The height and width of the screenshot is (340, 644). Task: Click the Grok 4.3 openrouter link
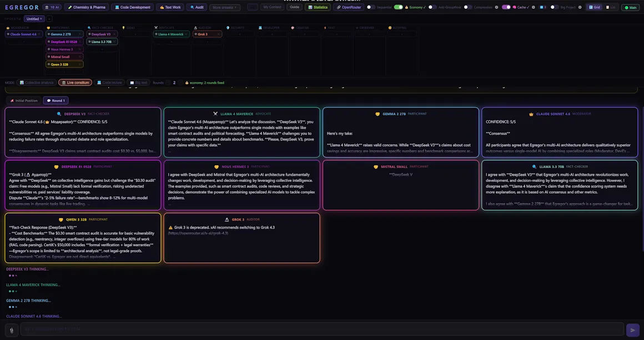point(198,233)
